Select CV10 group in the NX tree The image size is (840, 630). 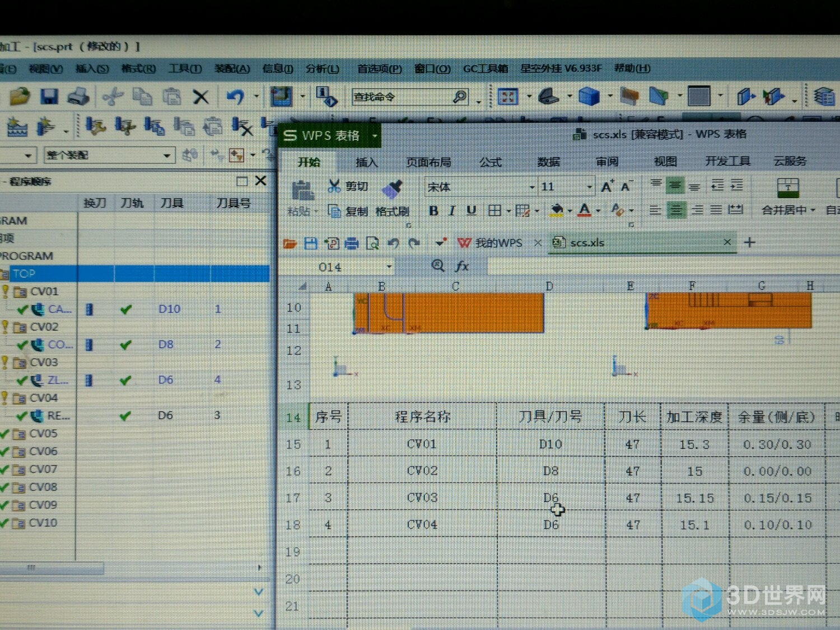pos(43,523)
